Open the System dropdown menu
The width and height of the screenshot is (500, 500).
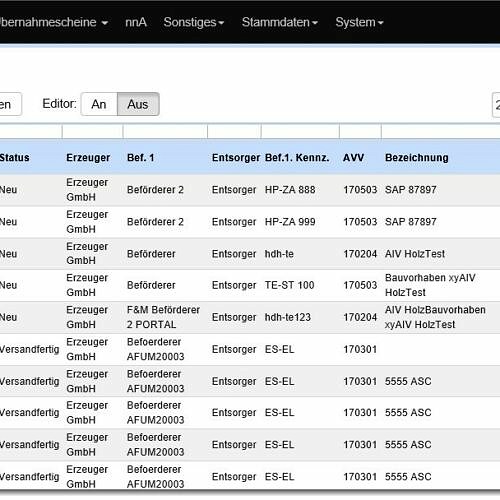tap(359, 22)
